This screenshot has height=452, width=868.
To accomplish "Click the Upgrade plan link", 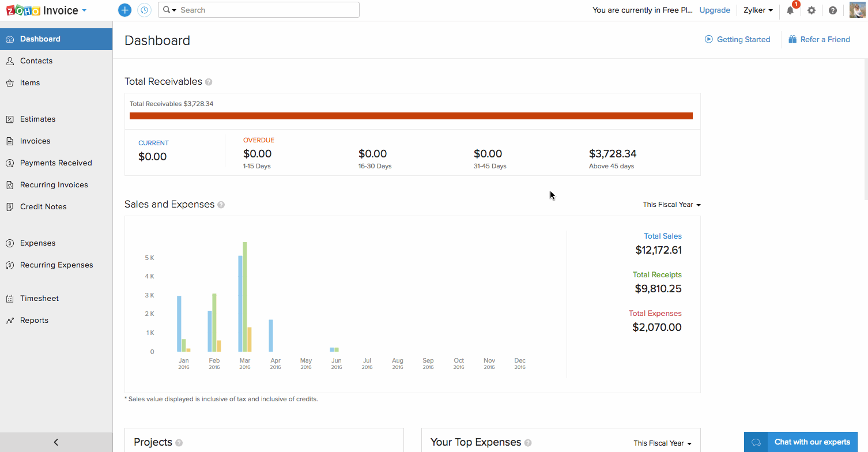I will [x=715, y=10].
